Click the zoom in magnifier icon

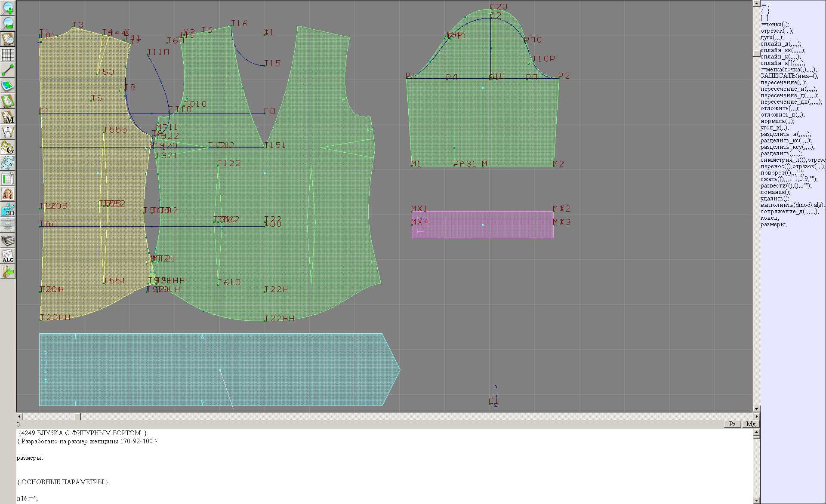coord(8,8)
